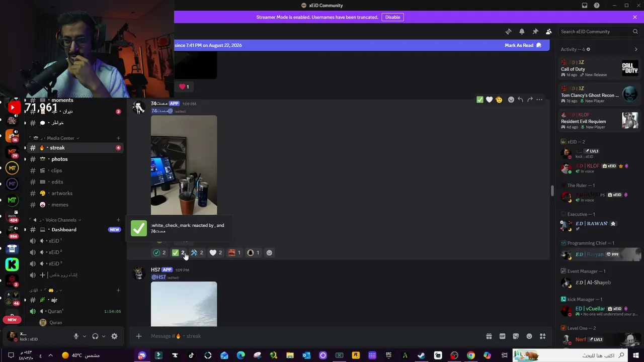The image size is (644, 362).
Task: Toggle the green check mark reaction
Action: point(179,252)
